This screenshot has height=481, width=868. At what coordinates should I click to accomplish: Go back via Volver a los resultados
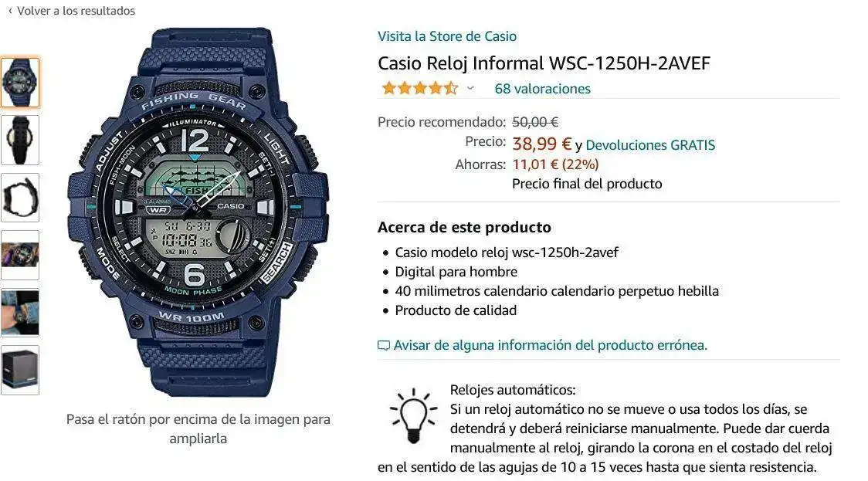point(76,11)
